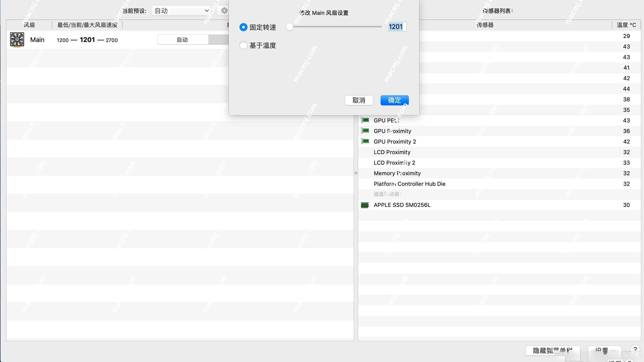The image size is (644, 362).
Task: Click the current fan speed 1201 value
Action: pos(87,40)
